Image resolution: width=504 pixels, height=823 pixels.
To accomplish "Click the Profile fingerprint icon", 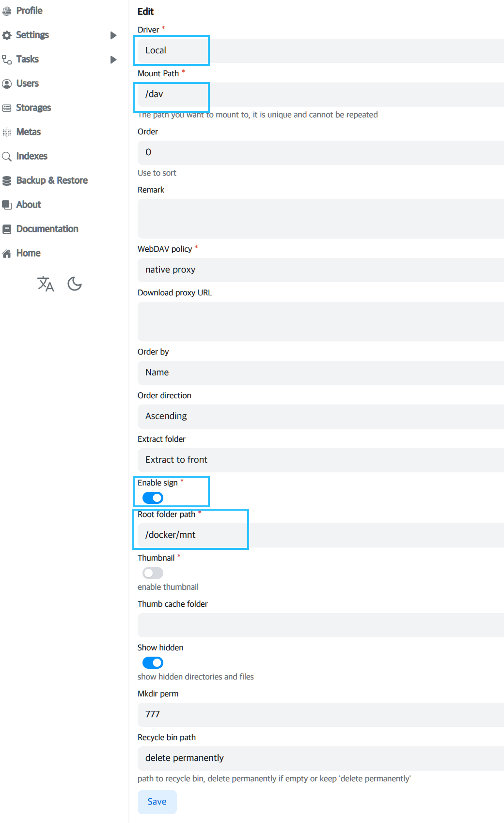I will coord(7,11).
